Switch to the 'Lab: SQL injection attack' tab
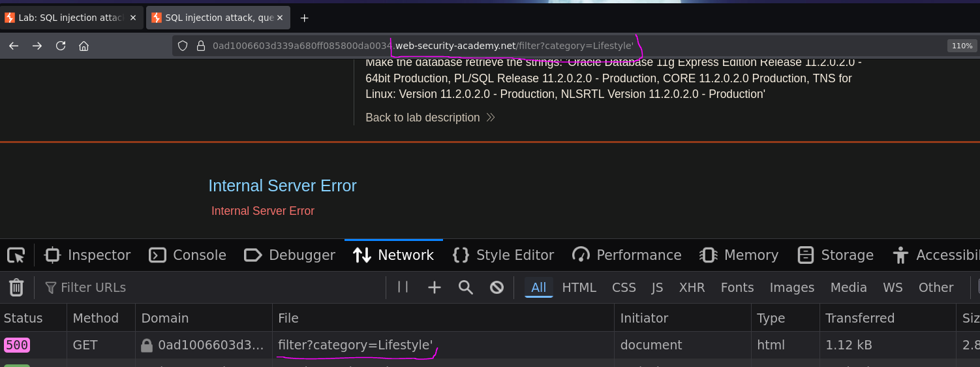Image resolution: width=980 pixels, height=367 pixels. point(72,18)
